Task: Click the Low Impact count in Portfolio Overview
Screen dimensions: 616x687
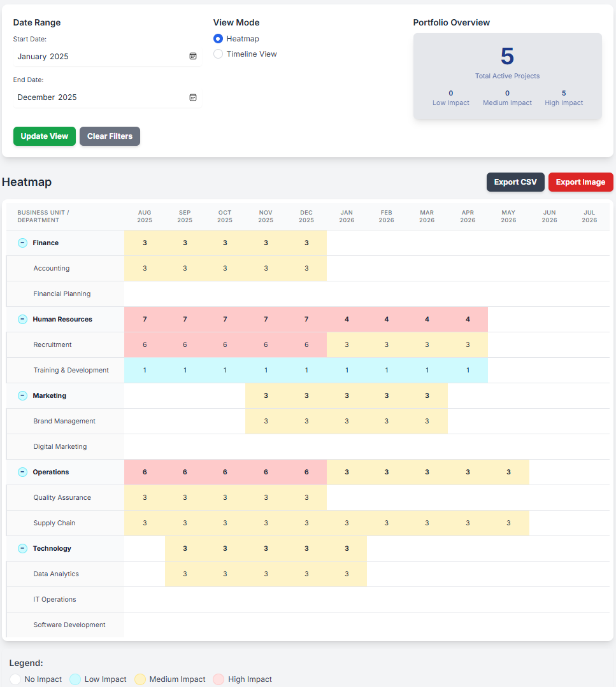Action: pos(451,93)
